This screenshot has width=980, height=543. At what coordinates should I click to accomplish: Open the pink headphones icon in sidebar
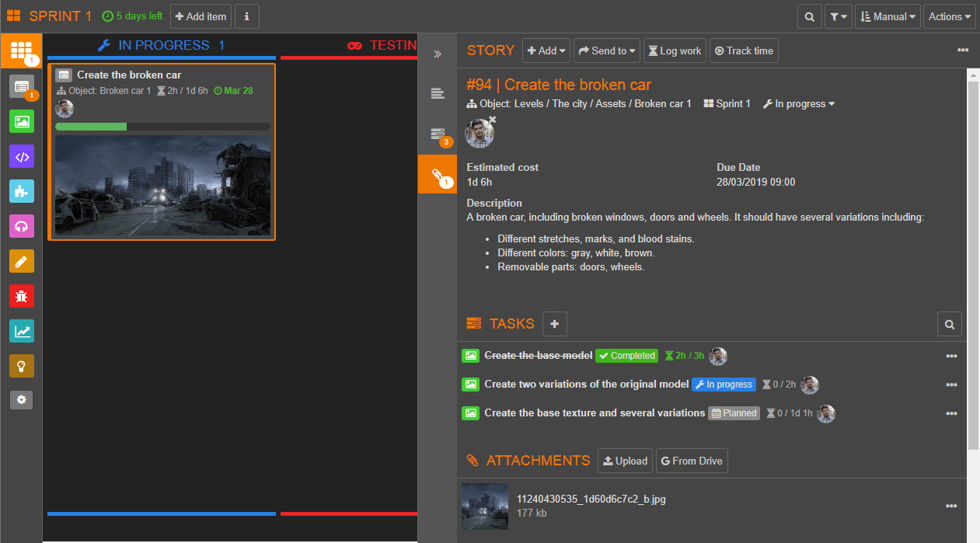pyautogui.click(x=22, y=226)
